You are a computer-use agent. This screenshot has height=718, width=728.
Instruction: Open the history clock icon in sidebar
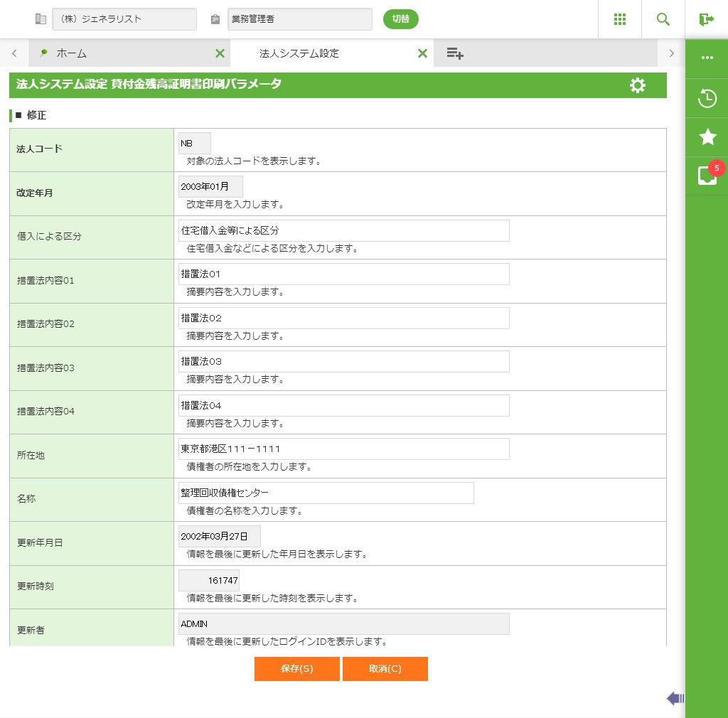[x=707, y=98]
